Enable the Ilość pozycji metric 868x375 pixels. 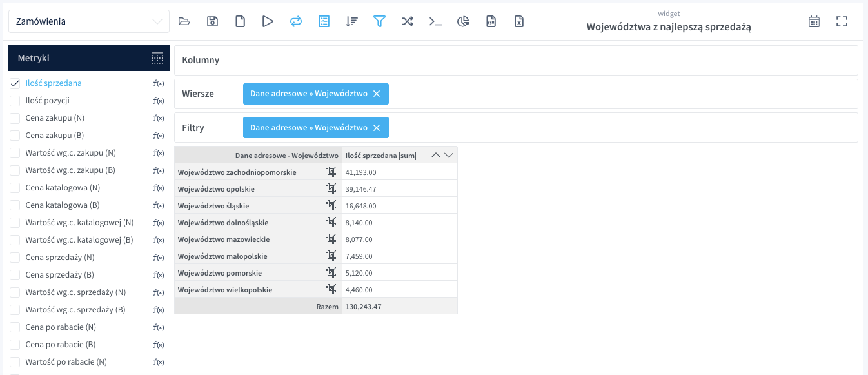15,100
